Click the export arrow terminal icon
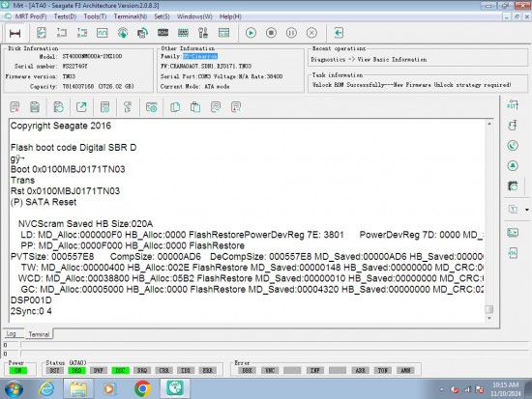 (x=81, y=107)
